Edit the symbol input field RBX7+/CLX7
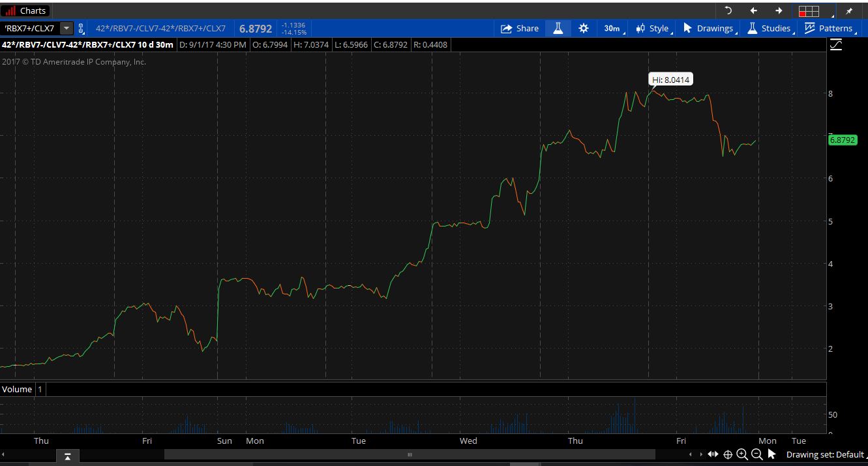This screenshot has width=868, height=466. (x=31, y=28)
